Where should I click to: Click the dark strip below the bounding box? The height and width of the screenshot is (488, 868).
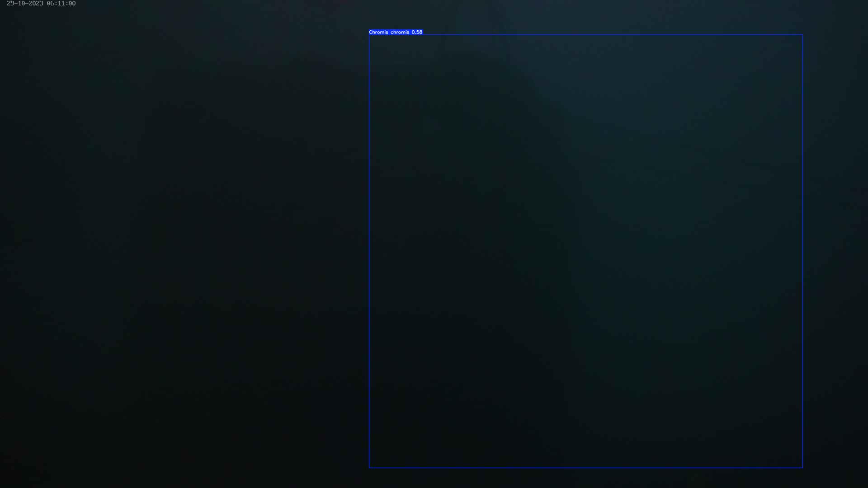pos(586,478)
